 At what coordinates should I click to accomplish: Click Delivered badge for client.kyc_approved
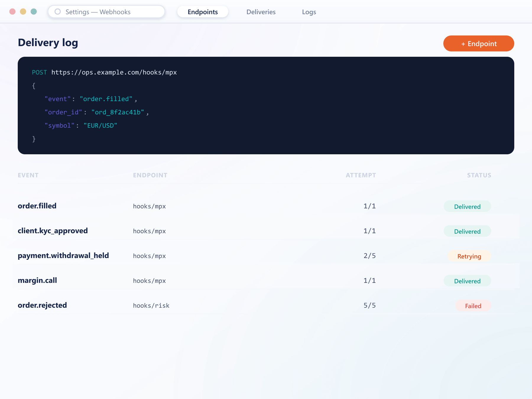(467, 231)
